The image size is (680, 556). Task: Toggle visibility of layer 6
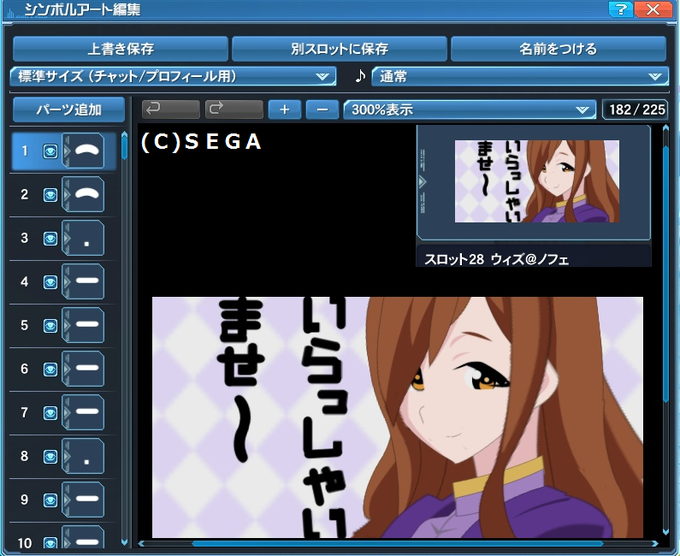tap(50, 369)
